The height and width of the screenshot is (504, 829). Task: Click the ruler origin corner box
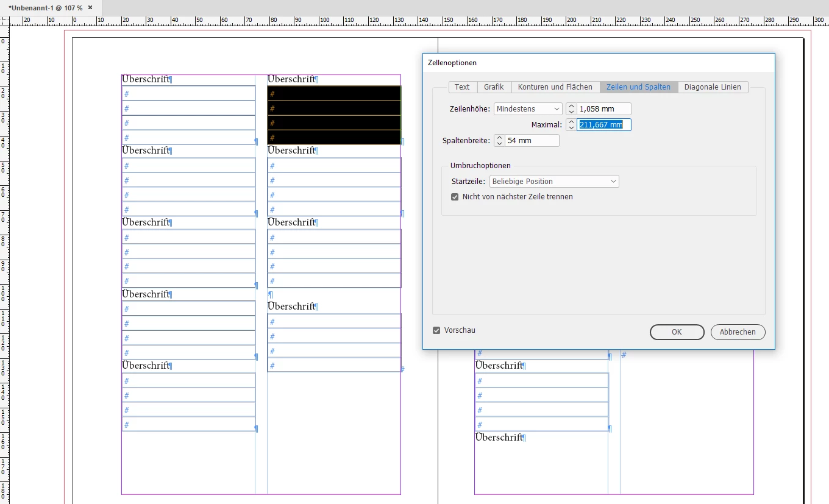pyautogui.click(x=5, y=20)
